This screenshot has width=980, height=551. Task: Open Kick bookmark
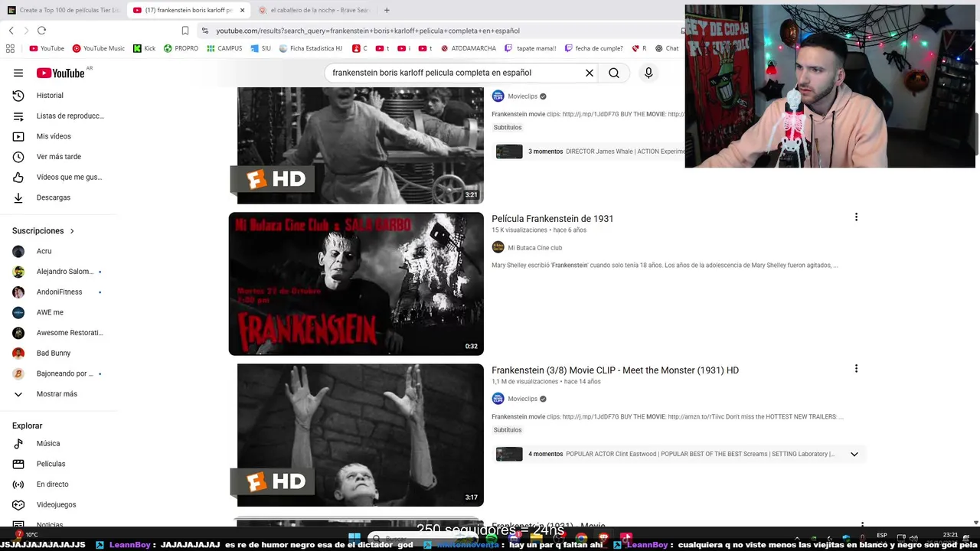click(x=144, y=48)
